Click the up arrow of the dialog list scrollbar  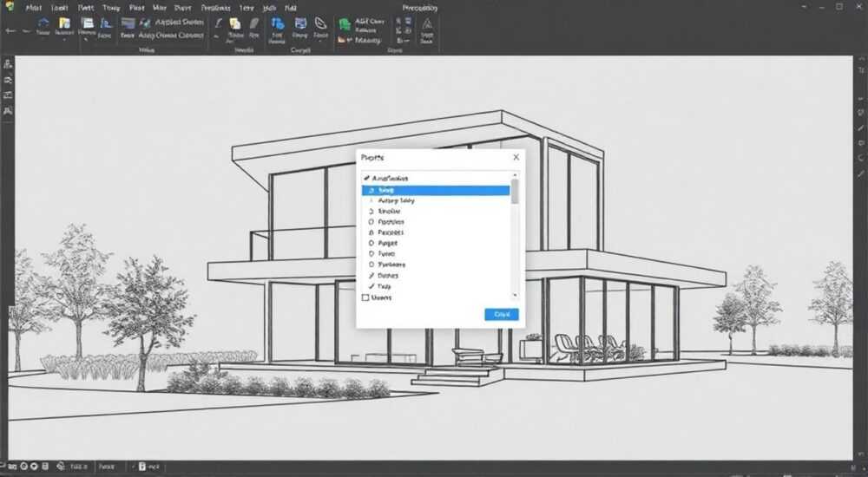[515, 175]
